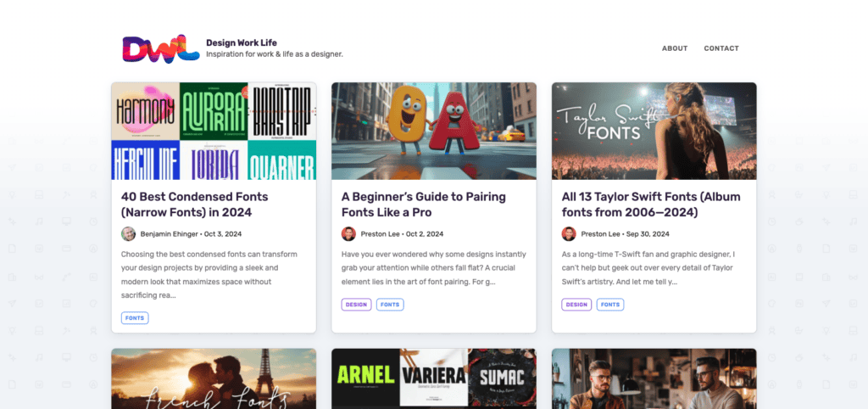
Task: Select the DESIGN tag on Taylor Swift card
Action: (x=576, y=305)
